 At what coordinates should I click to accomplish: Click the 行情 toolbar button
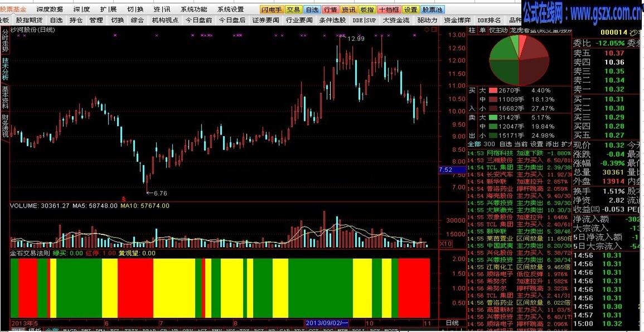coord(331,9)
